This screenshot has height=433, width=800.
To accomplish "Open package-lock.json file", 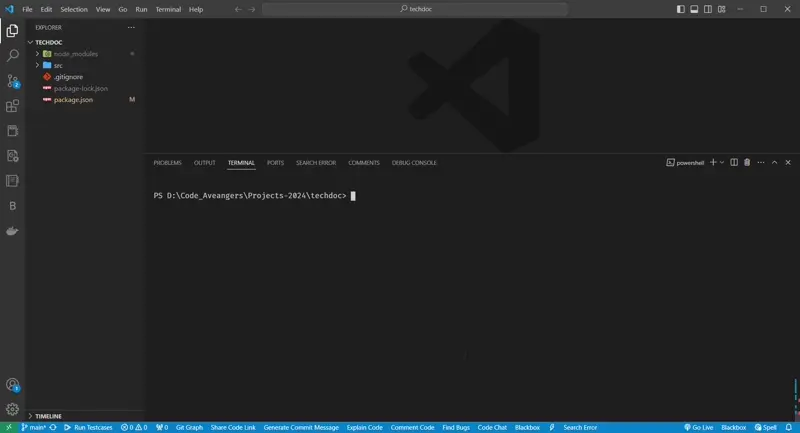I will (x=84, y=88).
